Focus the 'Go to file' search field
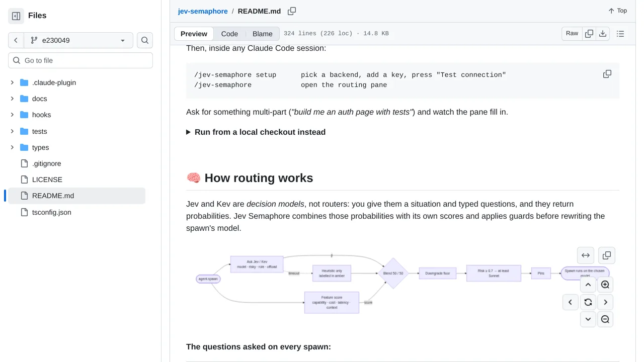644x362 pixels. click(x=80, y=60)
